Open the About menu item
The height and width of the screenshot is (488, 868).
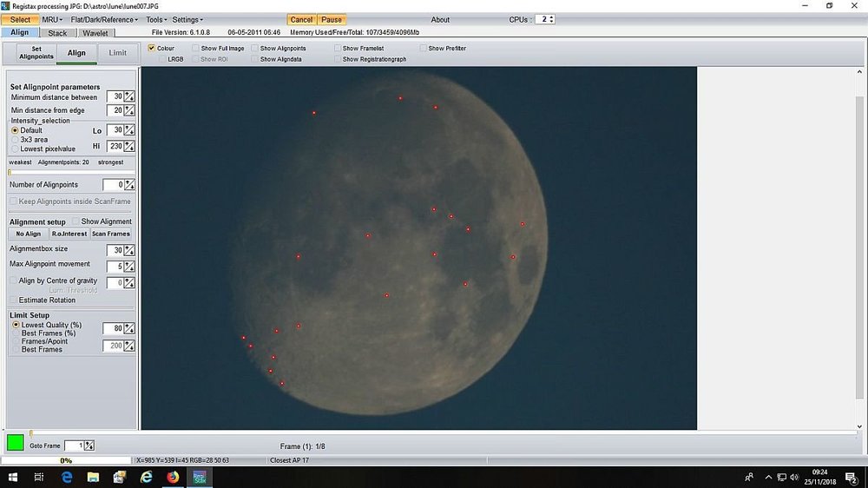coord(440,19)
